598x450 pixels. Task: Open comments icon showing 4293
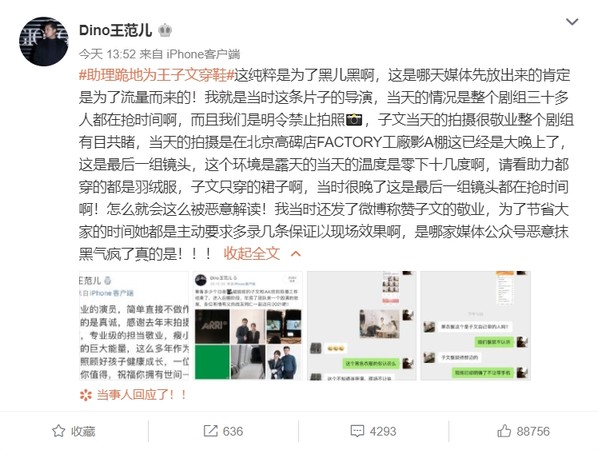357,431
